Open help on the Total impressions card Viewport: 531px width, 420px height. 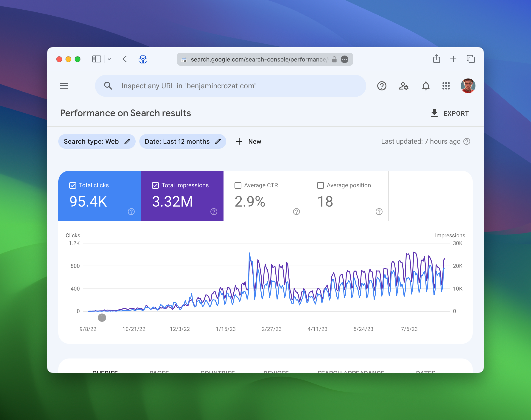(x=214, y=212)
